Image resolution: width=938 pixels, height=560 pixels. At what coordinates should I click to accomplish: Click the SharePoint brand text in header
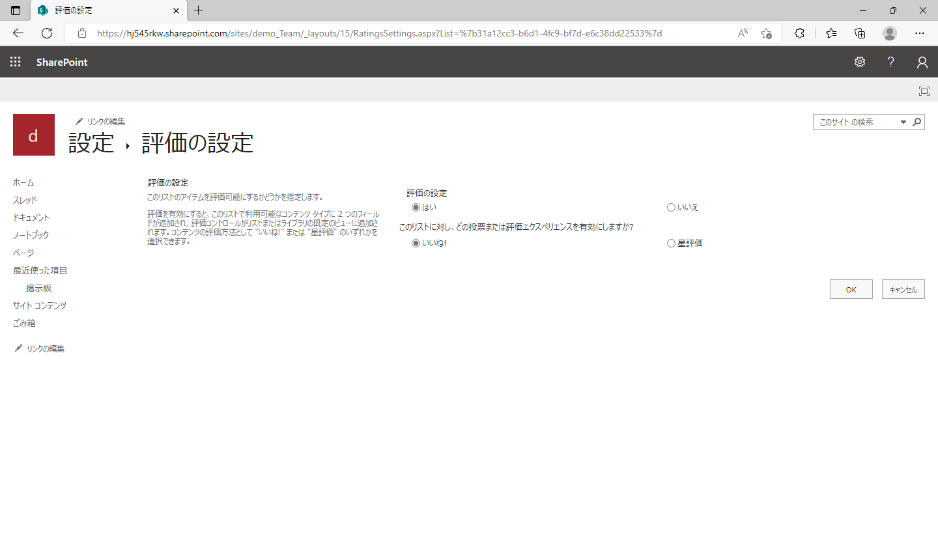[62, 62]
